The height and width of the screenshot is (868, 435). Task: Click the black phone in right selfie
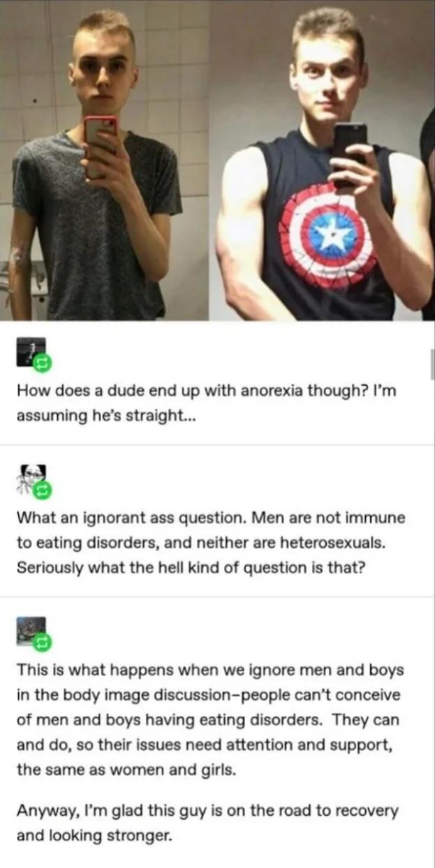348,154
